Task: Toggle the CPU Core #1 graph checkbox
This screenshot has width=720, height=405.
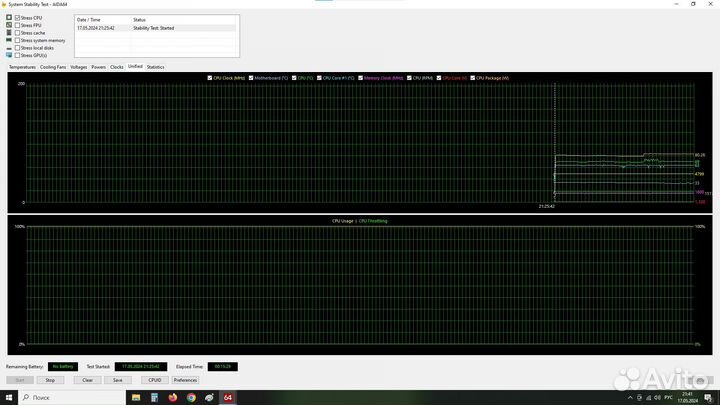Action: pos(319,78)
